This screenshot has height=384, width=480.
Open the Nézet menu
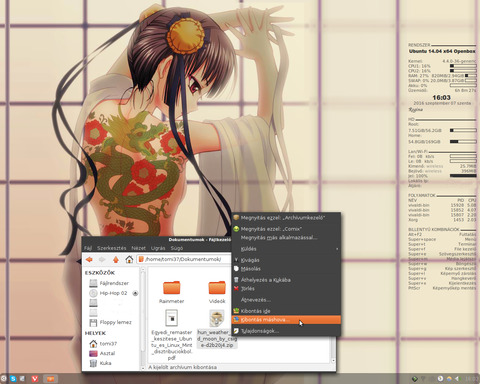(138, 248)
